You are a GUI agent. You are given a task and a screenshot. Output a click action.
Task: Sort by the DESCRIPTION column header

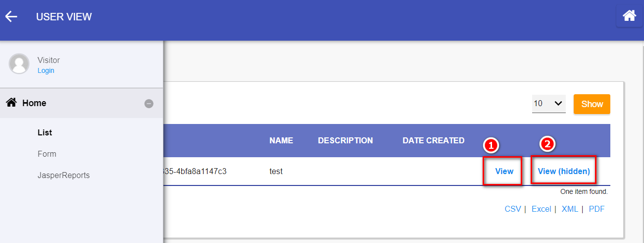point(345,140)
